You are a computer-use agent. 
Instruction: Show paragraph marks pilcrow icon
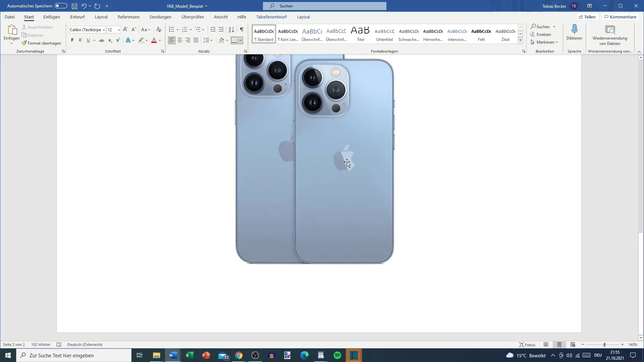click(241, 29)
